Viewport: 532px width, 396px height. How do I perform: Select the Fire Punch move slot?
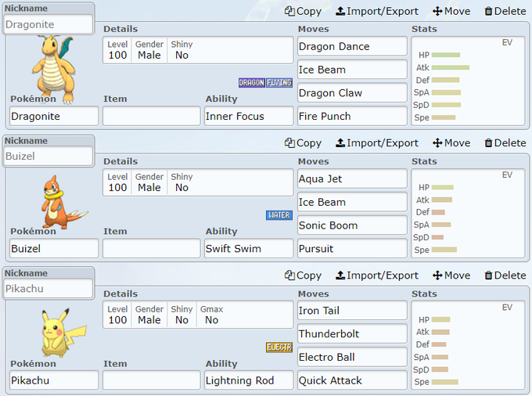point(352,116)
